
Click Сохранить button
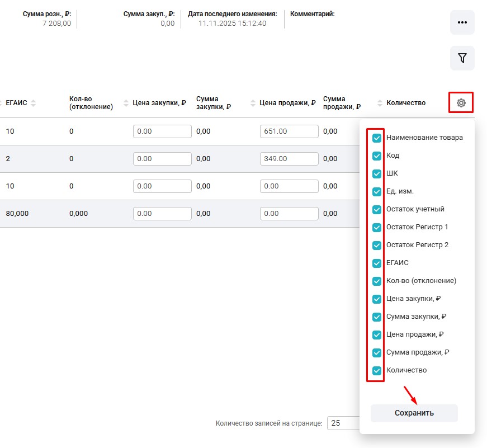point(414,413)
